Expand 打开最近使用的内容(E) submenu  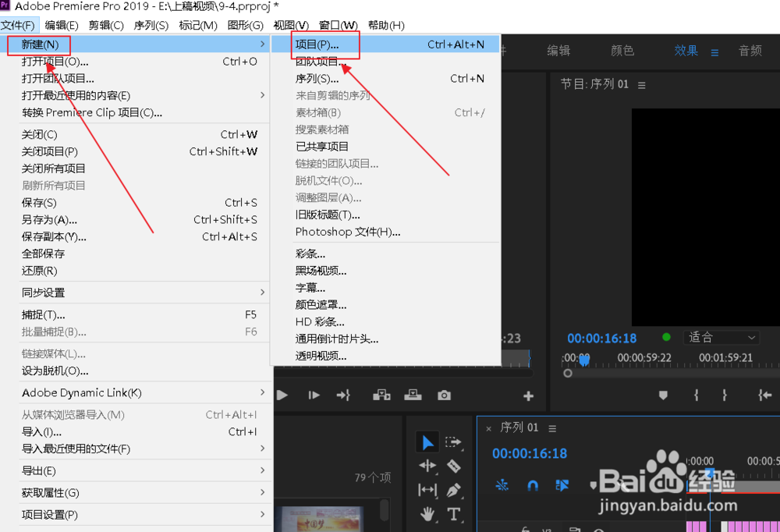click(x=135, y=95)
